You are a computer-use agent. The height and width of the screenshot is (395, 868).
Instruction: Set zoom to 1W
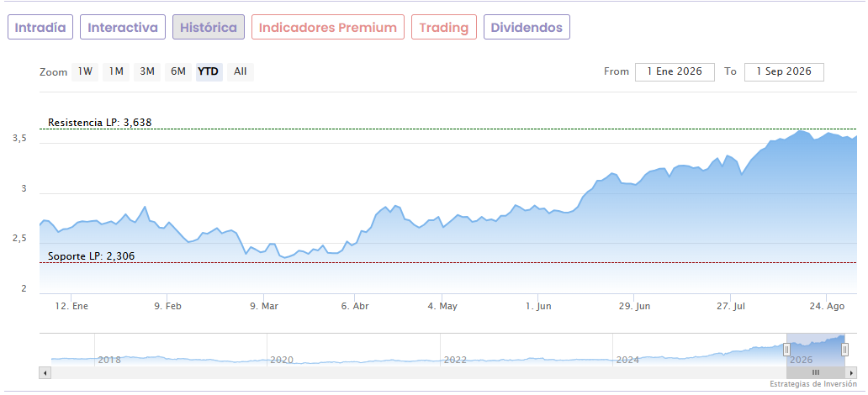coord(85,72)
